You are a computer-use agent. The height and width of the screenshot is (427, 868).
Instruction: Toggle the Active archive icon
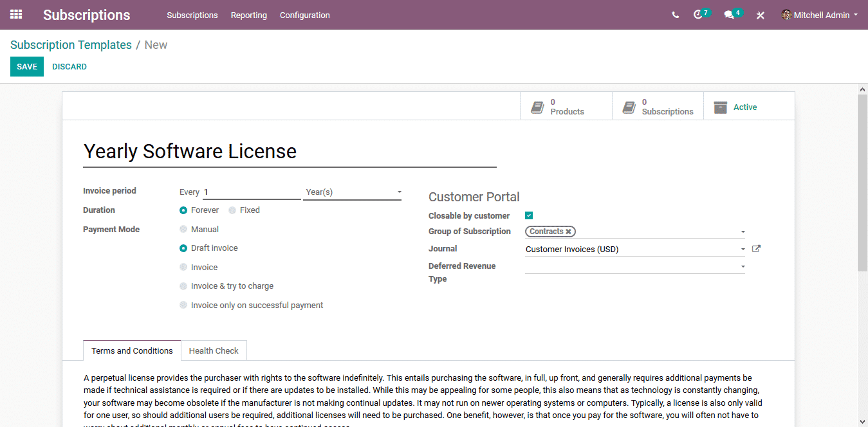tap(721, 107)
